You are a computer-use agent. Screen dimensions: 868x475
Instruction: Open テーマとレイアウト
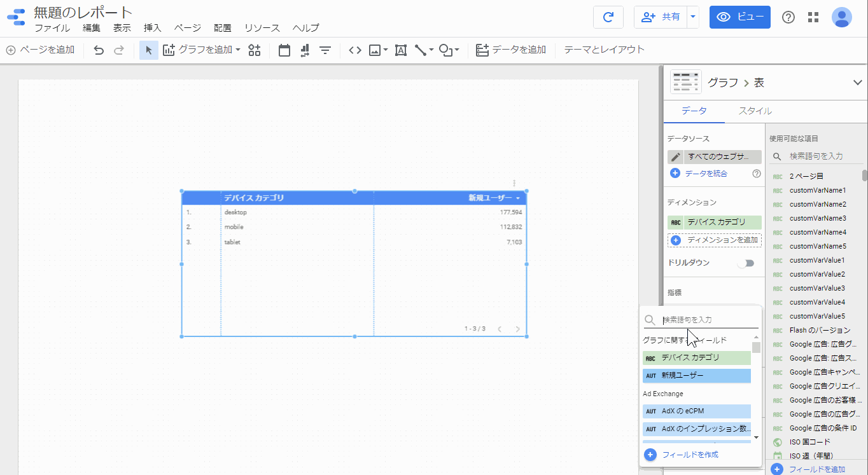604,50
